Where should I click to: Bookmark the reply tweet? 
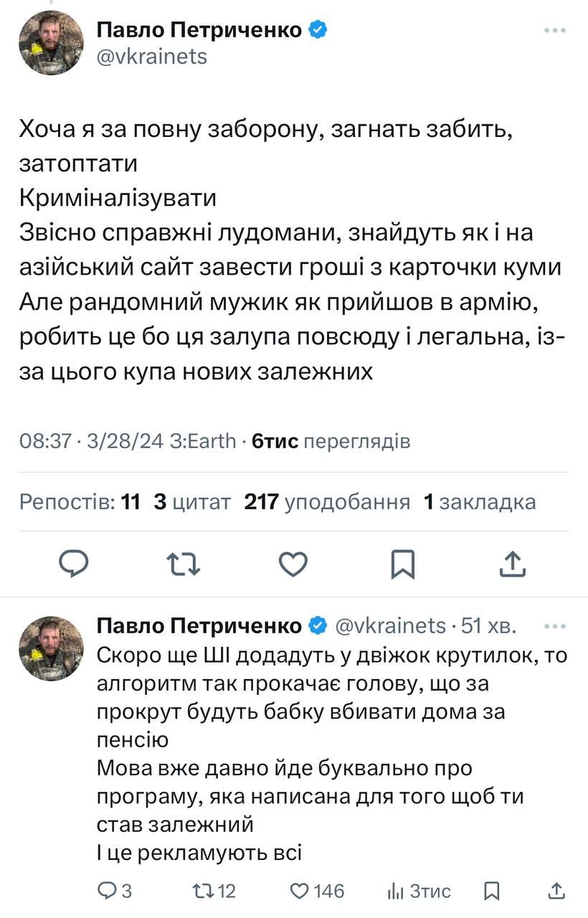pyautogui.click(x=492, y=891)
